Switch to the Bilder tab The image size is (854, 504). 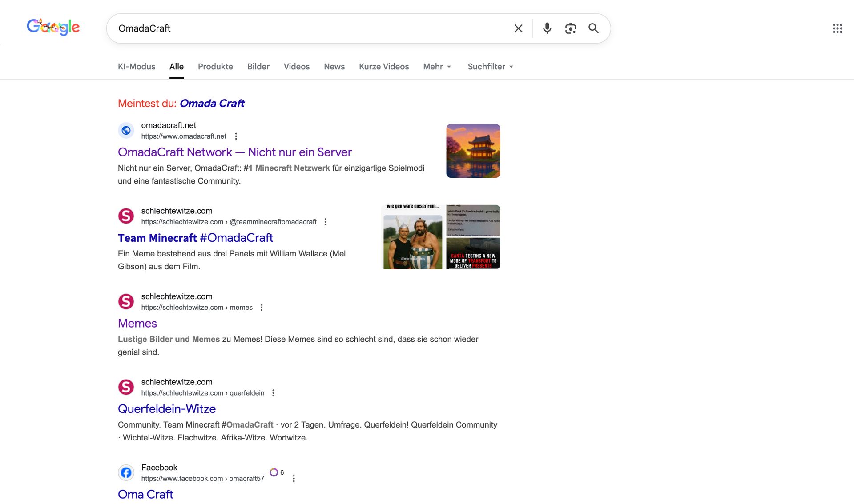[x=258, y=67]
